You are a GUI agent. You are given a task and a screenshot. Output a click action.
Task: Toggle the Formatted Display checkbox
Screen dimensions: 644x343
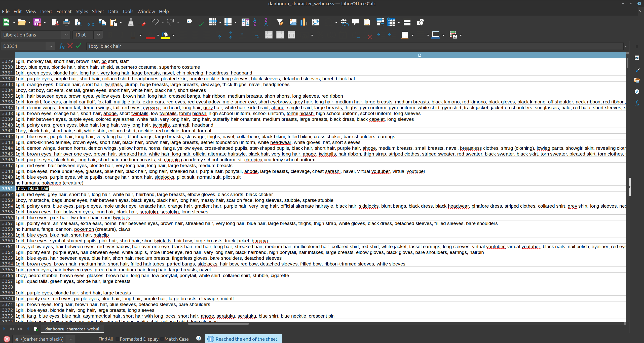point(117,339)
